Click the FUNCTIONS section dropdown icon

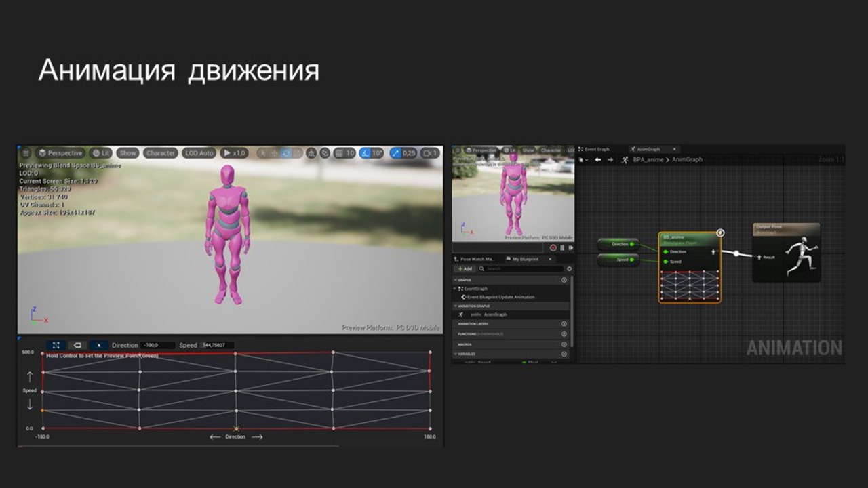click(564, 334)
